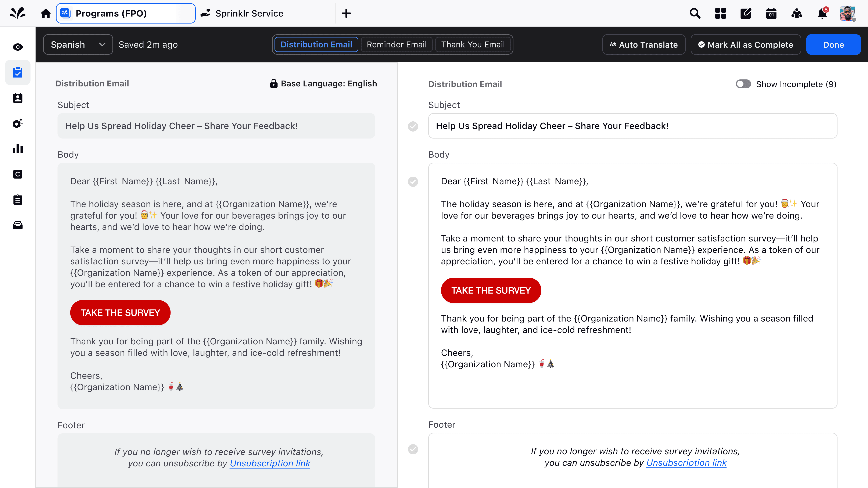Switch to the Reminder Email tab
This screenshot has width=868, height=488.
click(x=396, y=44)
